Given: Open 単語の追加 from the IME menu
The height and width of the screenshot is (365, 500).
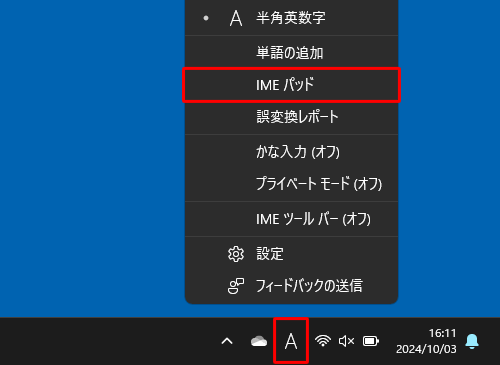Looking at the screenshot, I should 291,53.
